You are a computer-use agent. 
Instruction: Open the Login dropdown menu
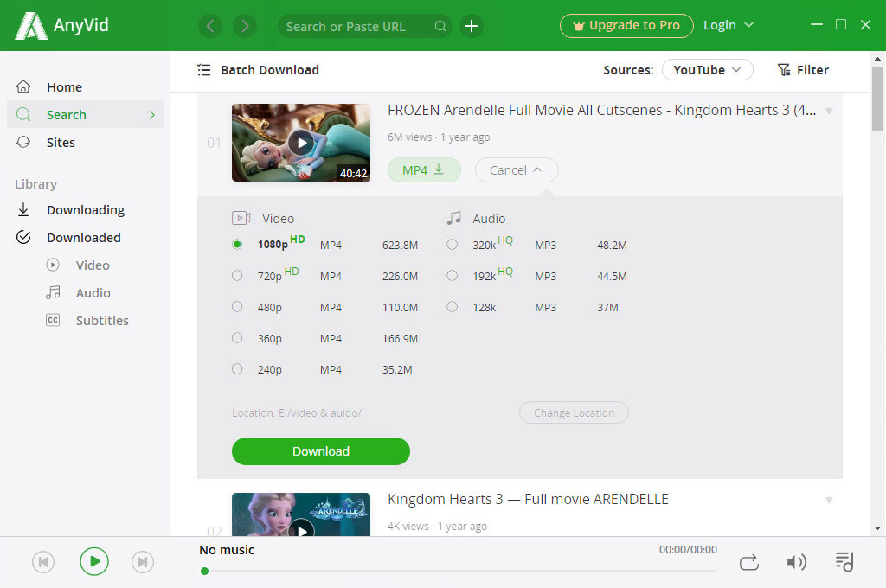pyautogui.click(x=728, y=25)
